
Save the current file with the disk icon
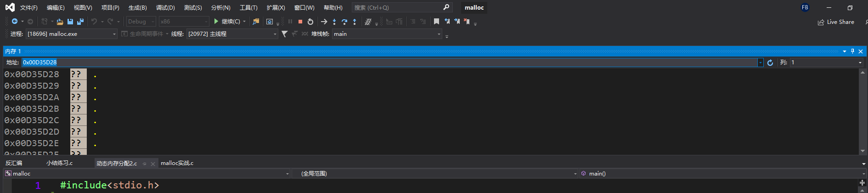point(70,22)
